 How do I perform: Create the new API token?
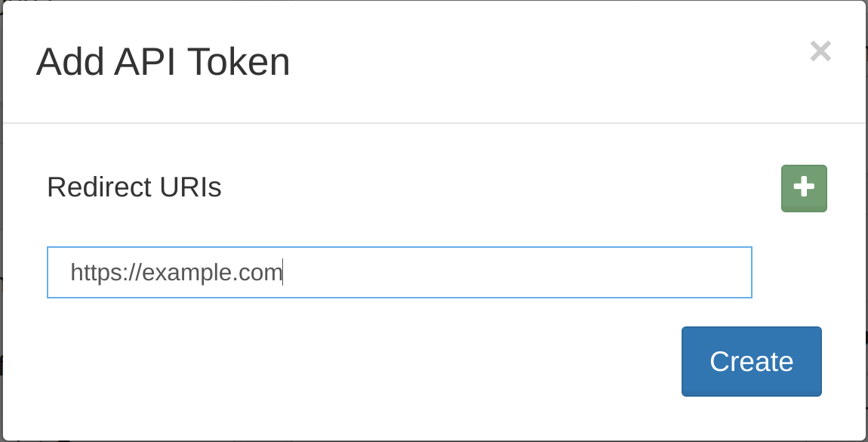(x=751, y=361)
